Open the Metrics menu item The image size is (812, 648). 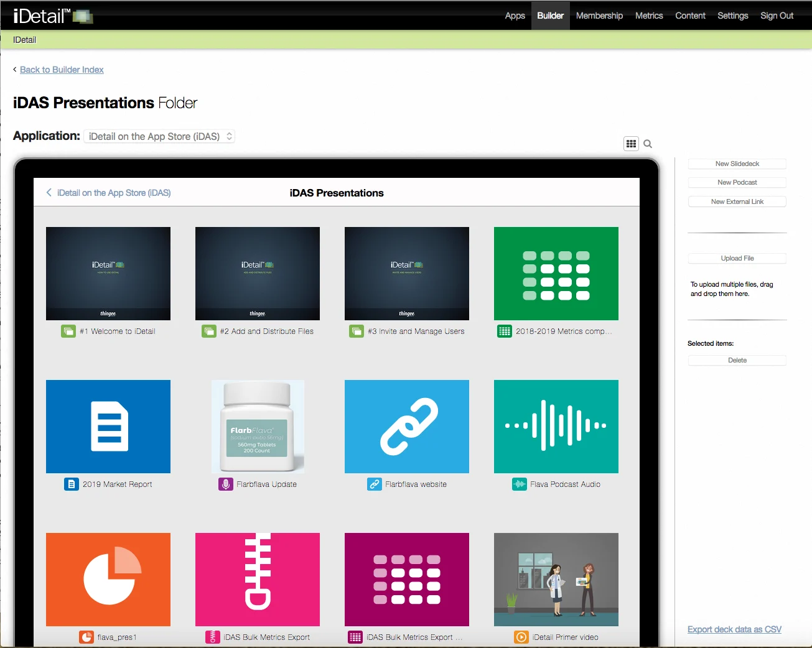pos(649,16)
